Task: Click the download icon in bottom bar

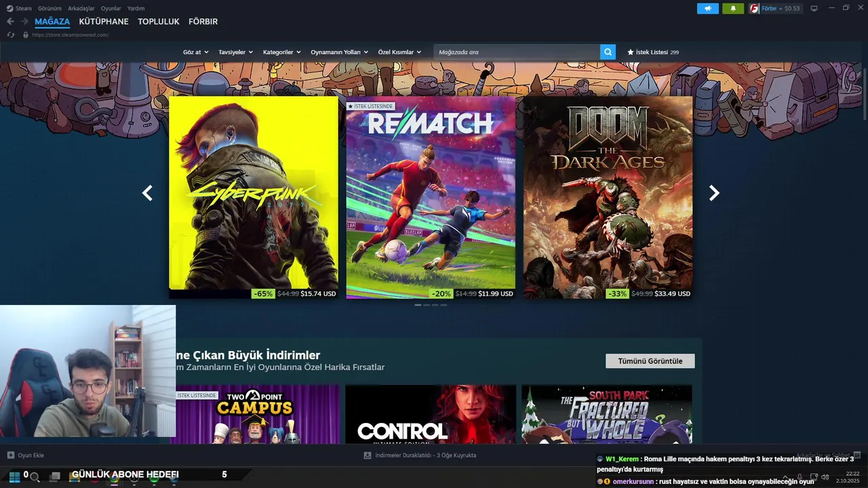Action: coord(368,455)
